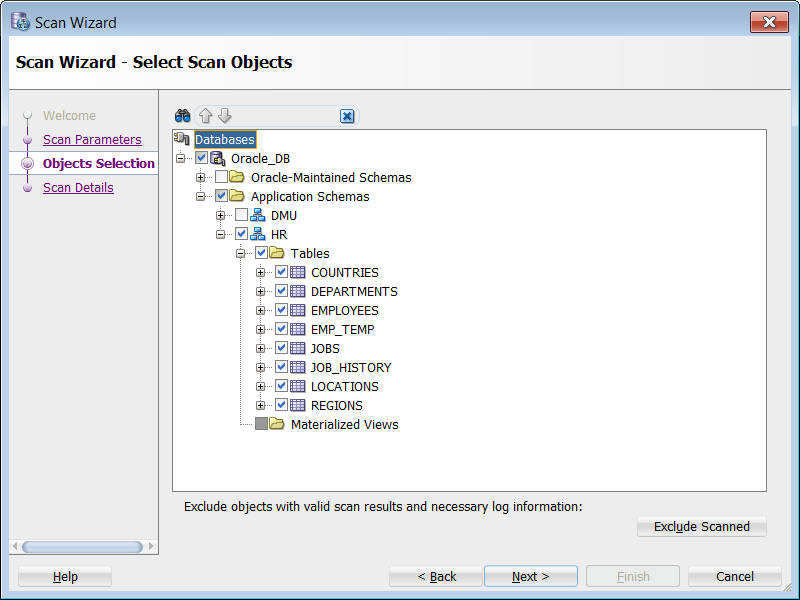Image resolution: width=800 pixels, height=600 pixels.
Task: Collapse the Application Schemas node
Action: (x=201, y=196)
